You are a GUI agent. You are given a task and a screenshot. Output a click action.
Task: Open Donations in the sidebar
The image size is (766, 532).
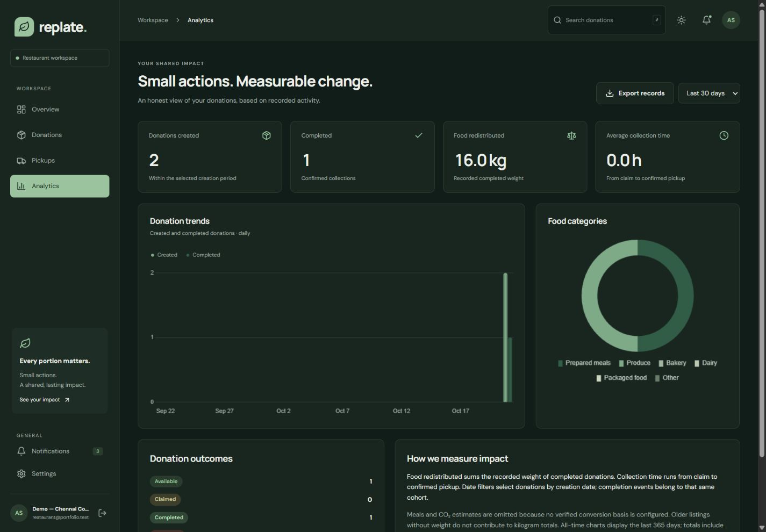pyautogui.click(x=60, y=135)
